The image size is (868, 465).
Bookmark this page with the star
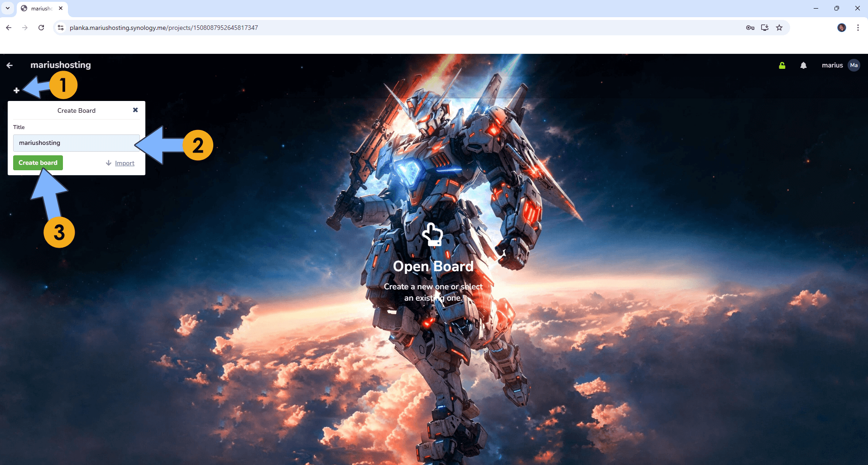779,28
